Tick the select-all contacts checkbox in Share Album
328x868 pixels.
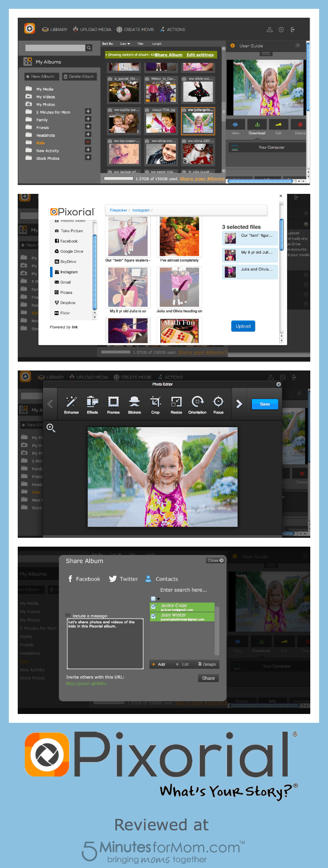153,599
